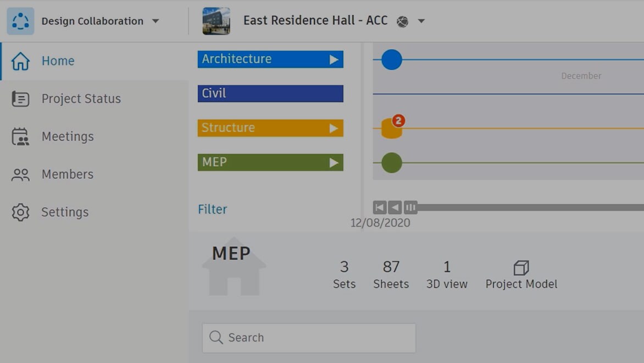This screenshot has width=644, height=363.
Task: Click the Design Collaboration module icon
Action: point(20,21)
